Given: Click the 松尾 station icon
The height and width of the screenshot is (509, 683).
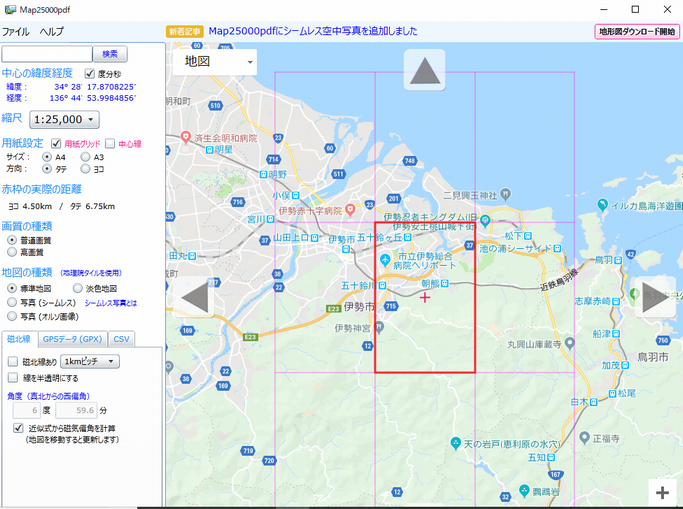Looking at the screenshot, I should (612, 394).
